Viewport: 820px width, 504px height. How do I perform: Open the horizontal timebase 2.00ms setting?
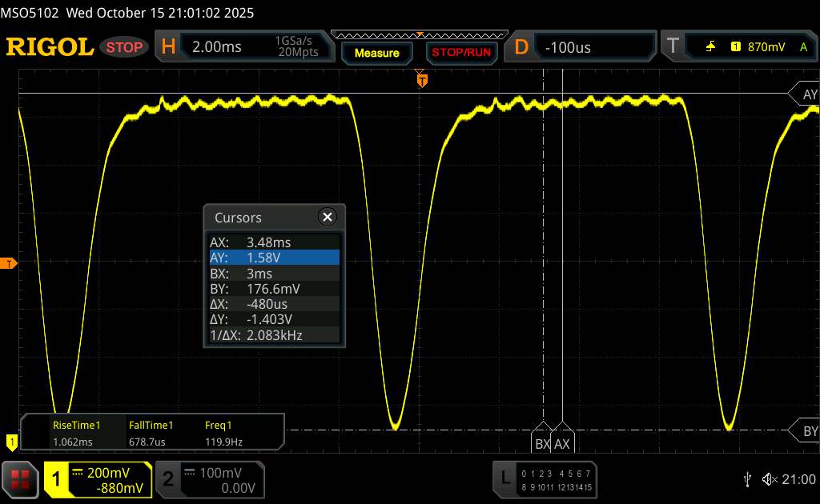coord(240,47)
